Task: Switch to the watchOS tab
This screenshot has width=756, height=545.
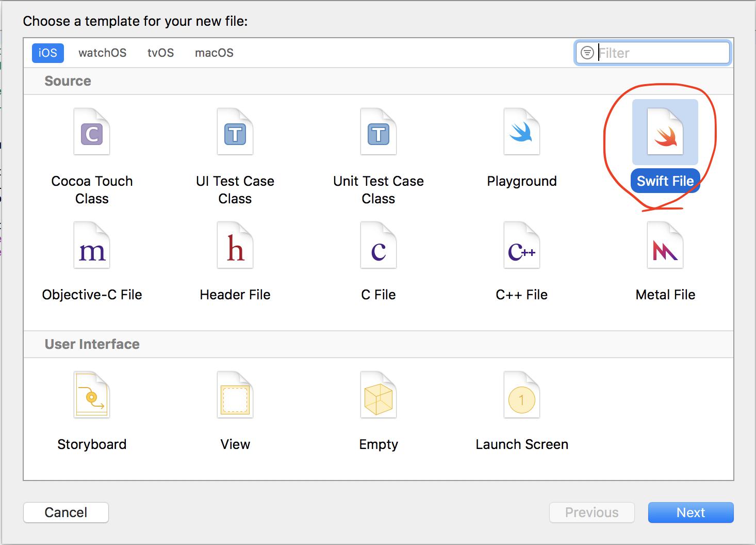Action: point(102,53)
